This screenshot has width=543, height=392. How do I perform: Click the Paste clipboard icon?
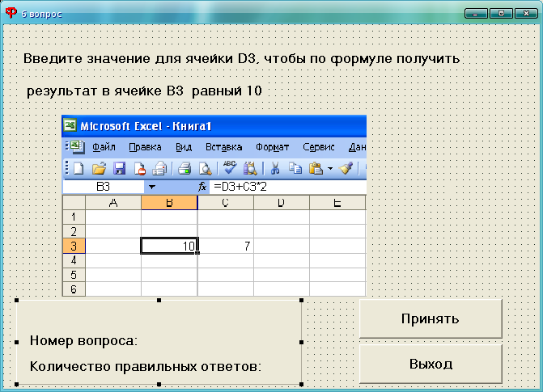coord(316,168)
